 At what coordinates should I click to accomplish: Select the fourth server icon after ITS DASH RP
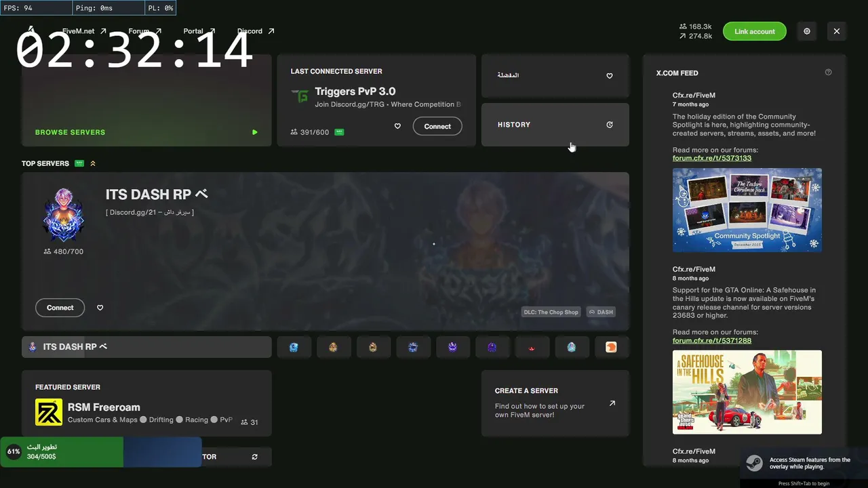(x=413, y=347)
